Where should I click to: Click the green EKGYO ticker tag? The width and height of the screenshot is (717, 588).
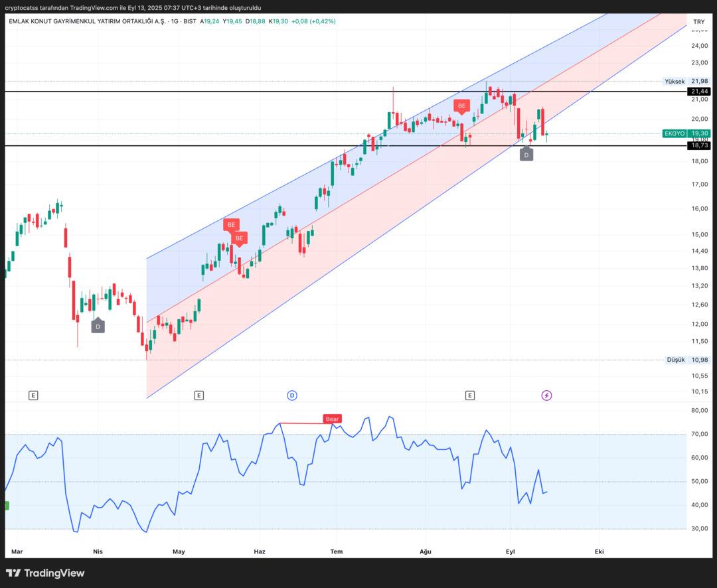tap(675, 133)
